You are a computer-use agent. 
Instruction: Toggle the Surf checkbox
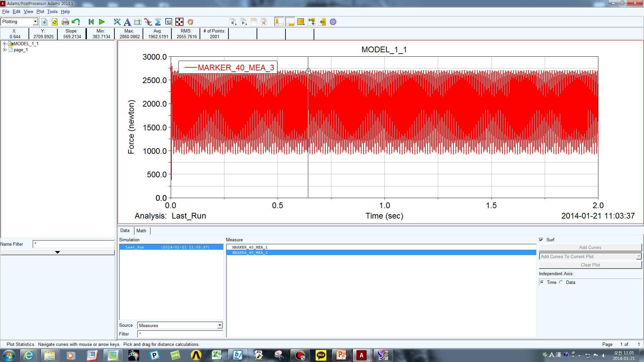click(x=541, y=240)
